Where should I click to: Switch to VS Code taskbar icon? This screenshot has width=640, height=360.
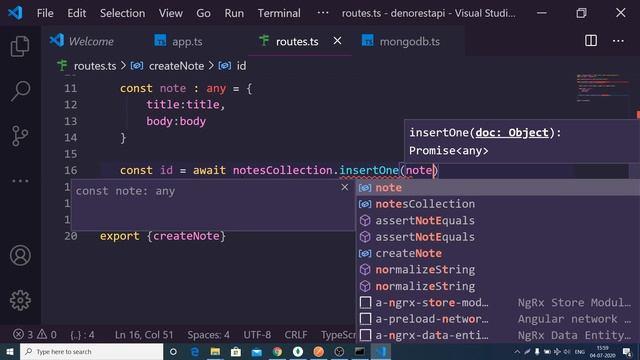[381, 351]
